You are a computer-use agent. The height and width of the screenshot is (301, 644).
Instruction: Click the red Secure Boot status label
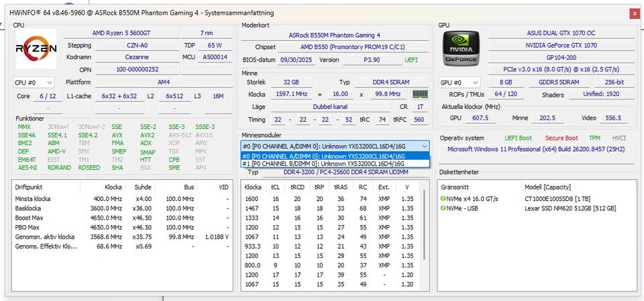tap(561, 138)
